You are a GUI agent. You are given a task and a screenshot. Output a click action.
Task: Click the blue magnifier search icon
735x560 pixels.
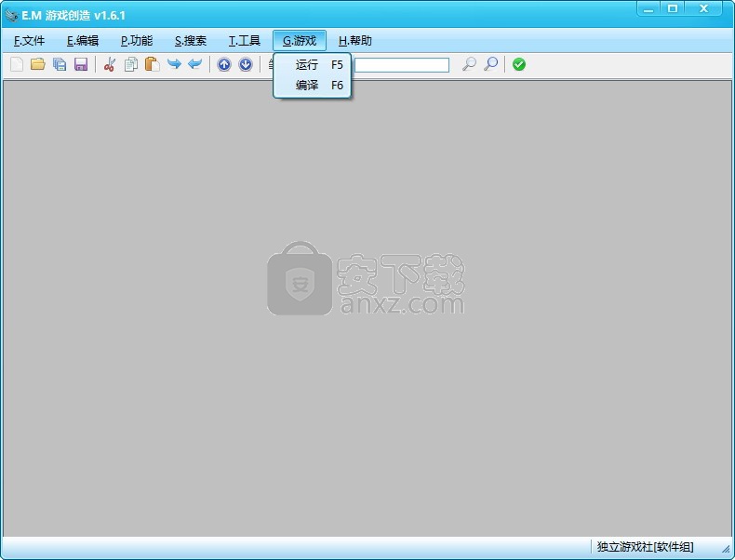(491, 64)
